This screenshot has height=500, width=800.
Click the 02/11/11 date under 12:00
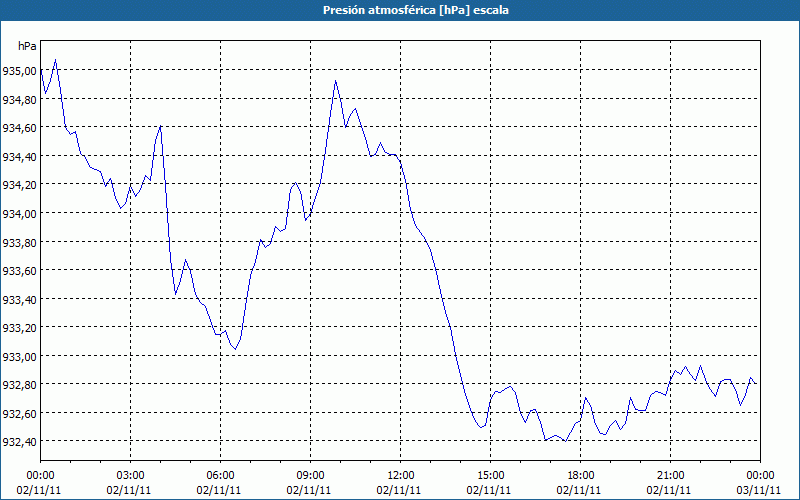pos(399,490)
